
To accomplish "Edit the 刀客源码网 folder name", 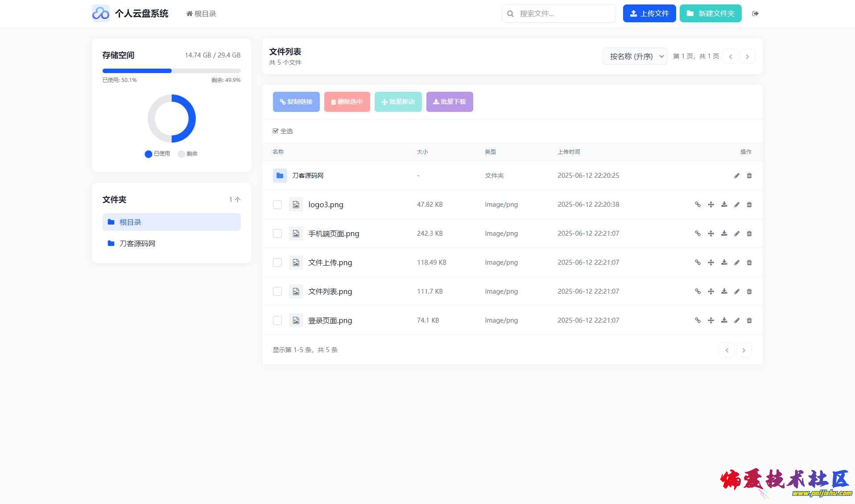I will pos(737,176).
